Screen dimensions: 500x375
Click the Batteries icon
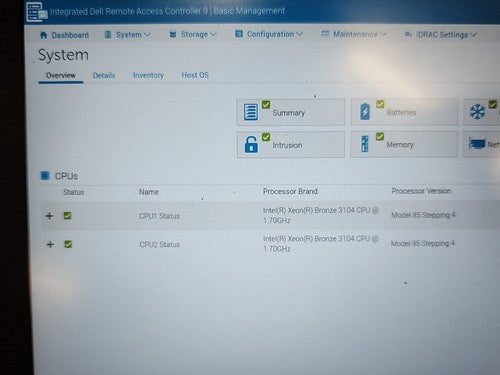point(365,111)
